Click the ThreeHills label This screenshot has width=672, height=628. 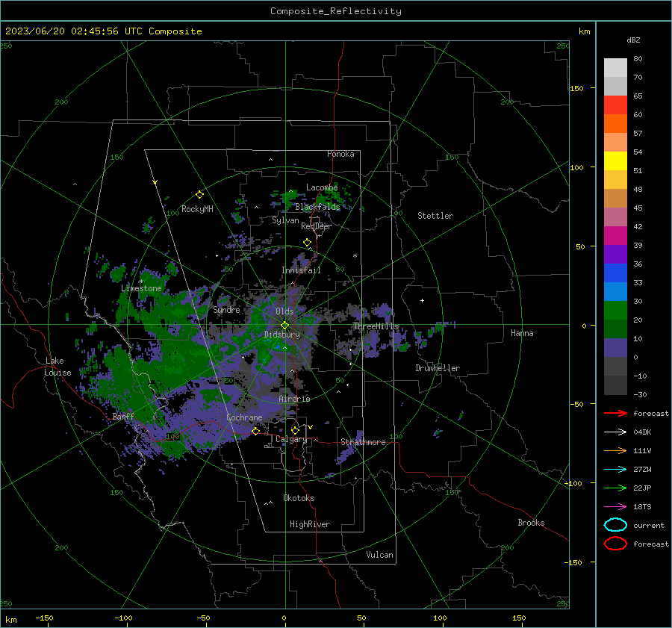tap(376, 326)
